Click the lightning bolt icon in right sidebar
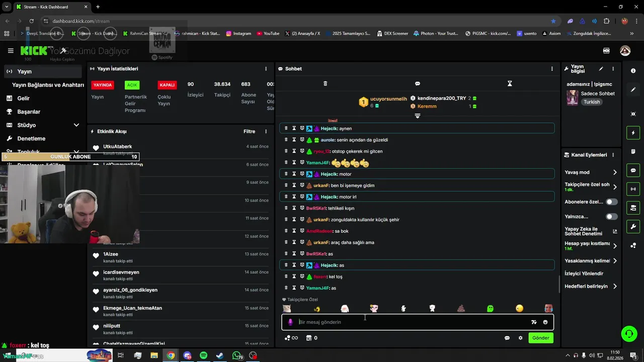The image size is (644, 362). coord(633,133)
